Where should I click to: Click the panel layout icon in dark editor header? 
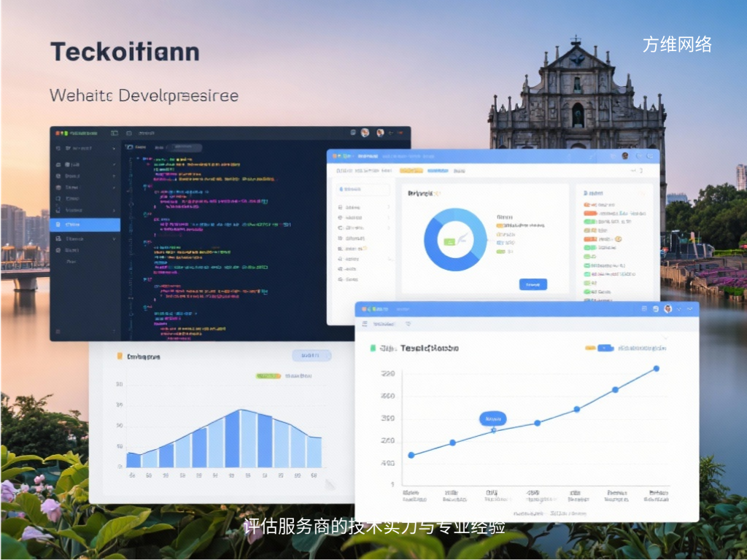114,133
